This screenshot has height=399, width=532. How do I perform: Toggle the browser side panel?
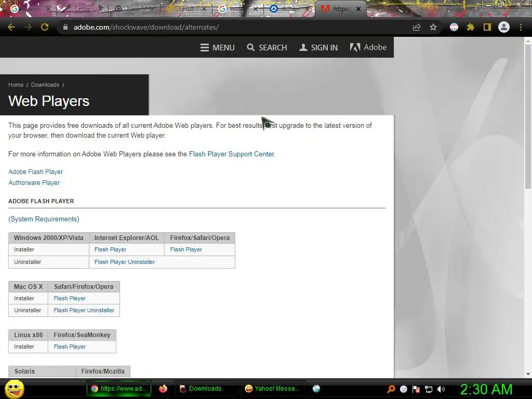pos(487,27)
